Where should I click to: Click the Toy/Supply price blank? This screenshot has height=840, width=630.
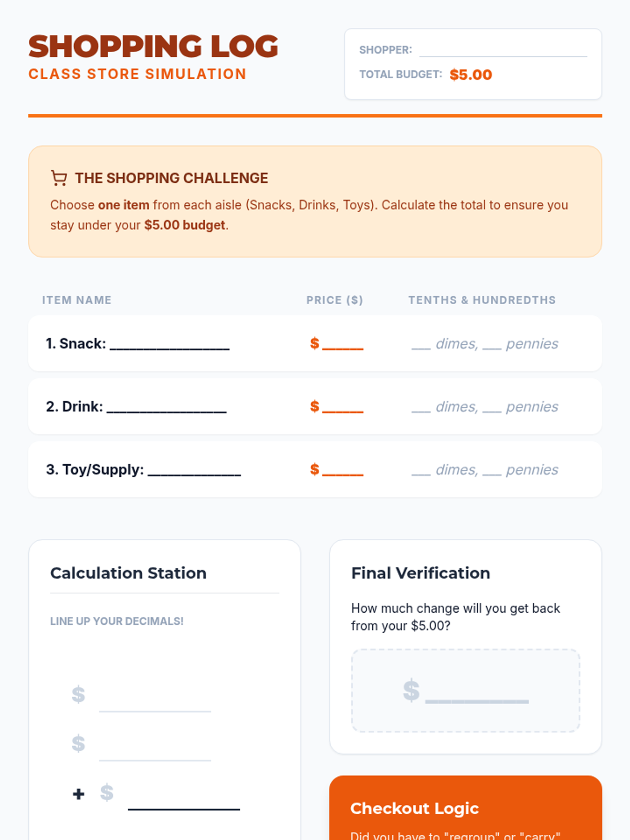click(x=342, y=471)
